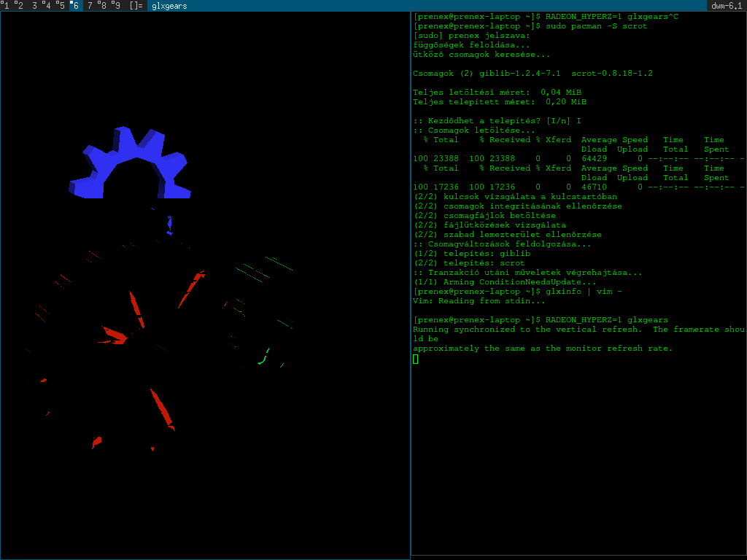Click the glxgears window title in bar
This screenshot has height=560, width=747.
(x=169, y=6)
